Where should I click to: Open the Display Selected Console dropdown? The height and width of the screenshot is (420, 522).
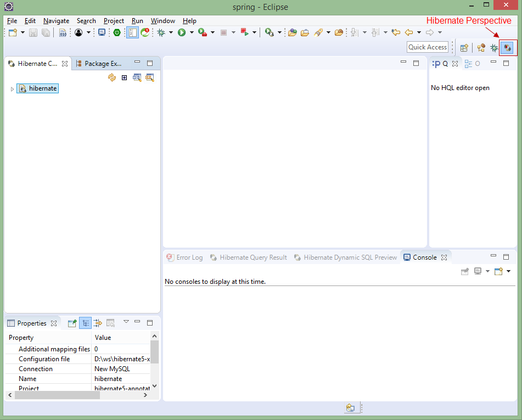pos(488,271)
